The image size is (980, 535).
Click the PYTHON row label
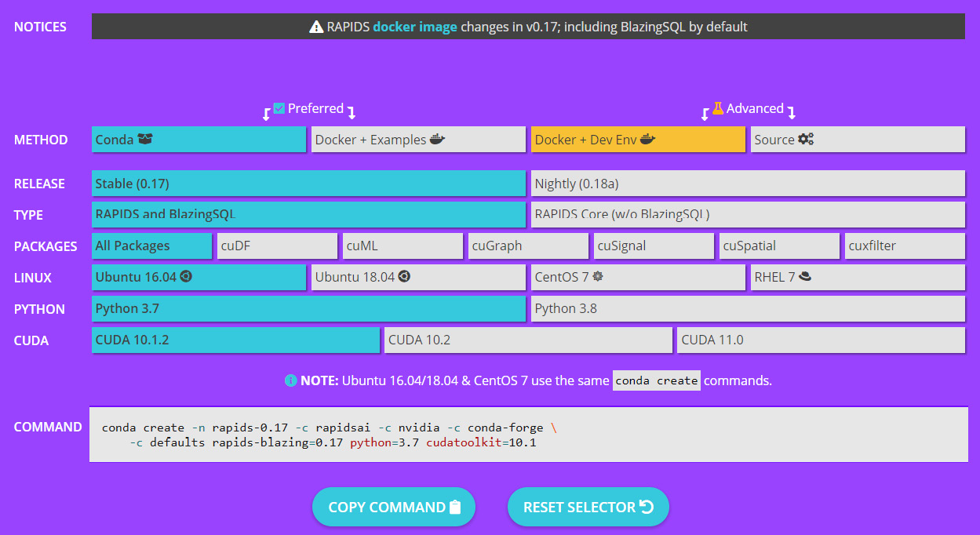[x=39, y=309]
